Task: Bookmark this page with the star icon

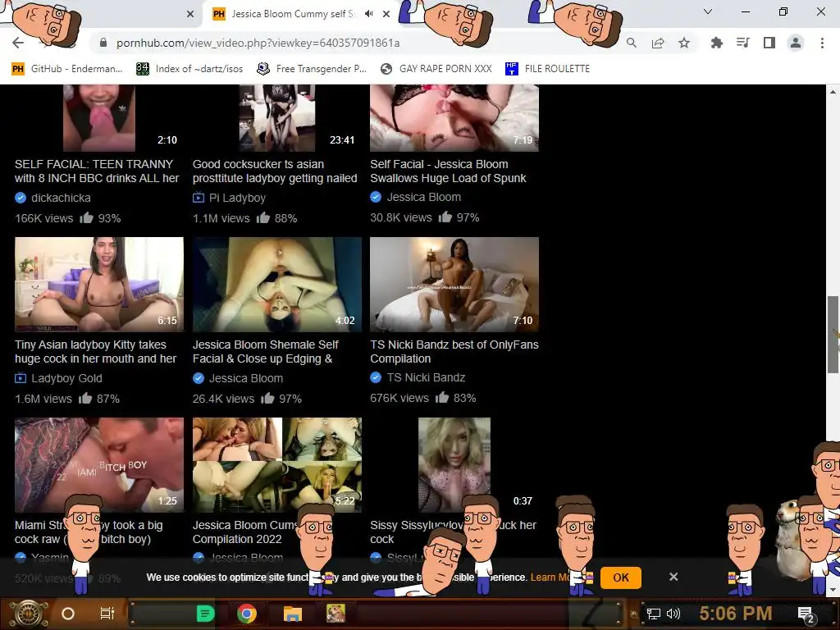Action: point(684,43)
